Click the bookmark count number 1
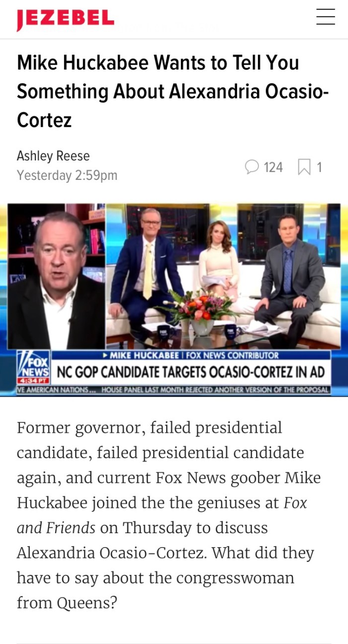This screenshot has width=348, height=644. (320, 167)
